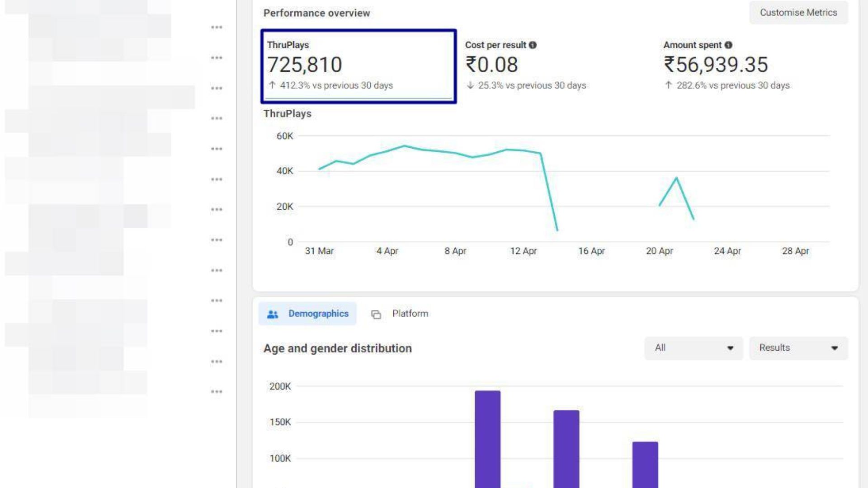868x488 pixels.
Task: Click the shortest visible purple bar
Action: (x=645, y=465)
